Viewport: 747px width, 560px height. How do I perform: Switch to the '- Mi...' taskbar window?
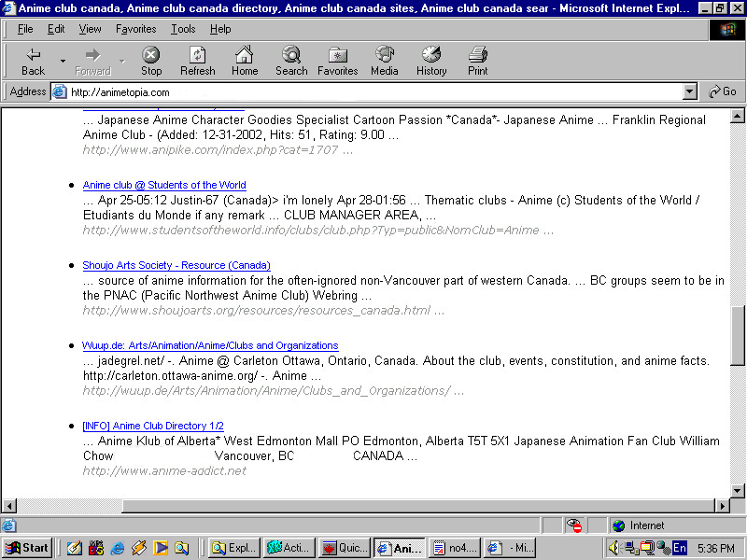[x=510, y=548]
